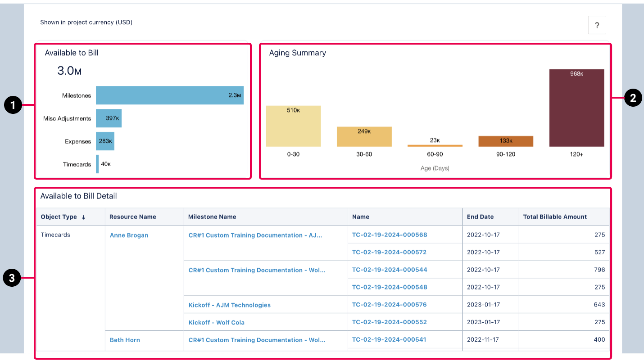
Task: Open the Beth Horn resource link
Action: (125, 340)
